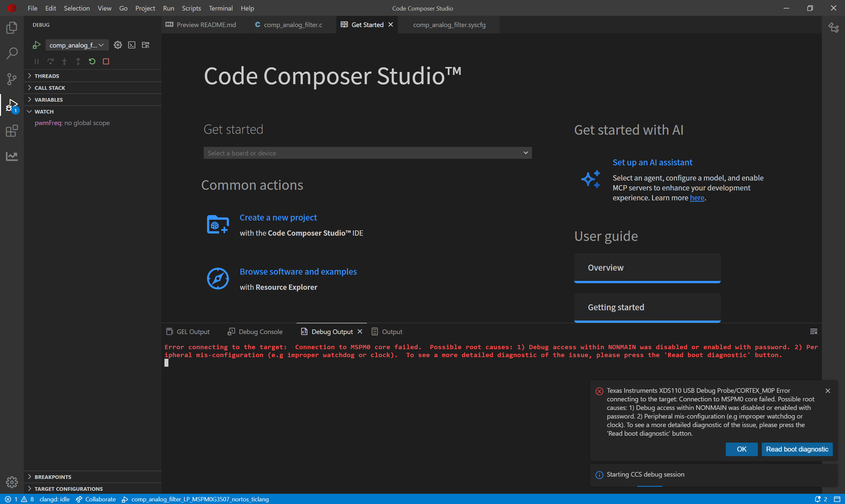Image resolution: width=845 pixels, height=504 pixels.
Task: Switch to the comp_analog_filter.syscfg tab
Action: pyautogui.click(x=449, y=25)
